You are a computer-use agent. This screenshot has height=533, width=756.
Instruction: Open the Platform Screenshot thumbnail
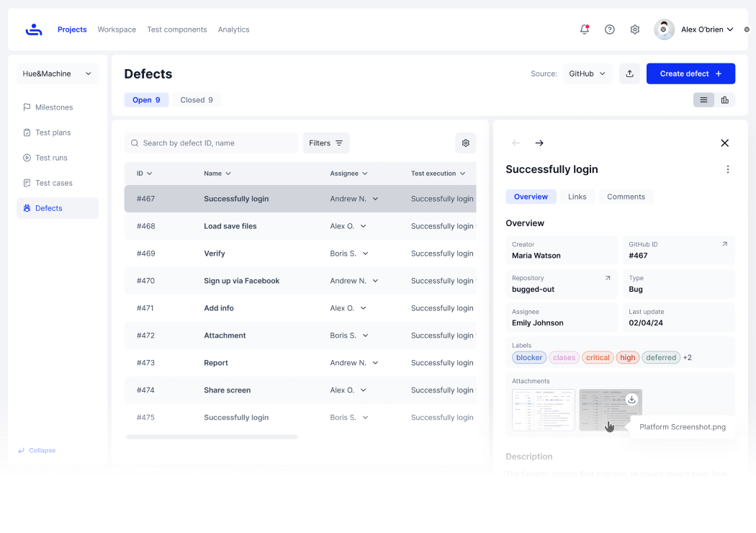click(x=611, y=410)
